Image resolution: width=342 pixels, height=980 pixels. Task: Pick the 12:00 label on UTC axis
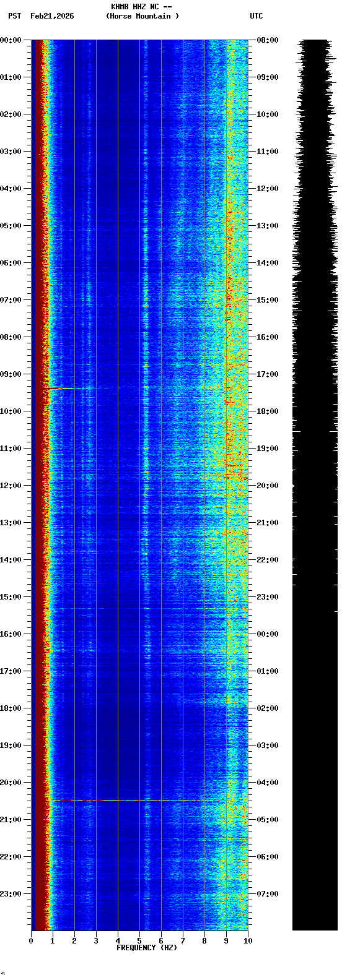268,189
